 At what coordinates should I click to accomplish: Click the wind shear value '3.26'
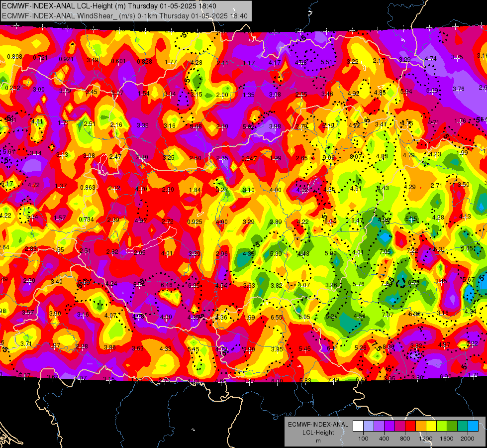coord(331,285)
